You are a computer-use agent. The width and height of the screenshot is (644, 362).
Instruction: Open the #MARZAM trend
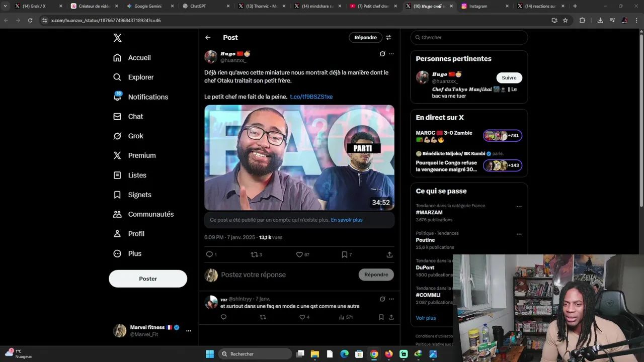429,213
